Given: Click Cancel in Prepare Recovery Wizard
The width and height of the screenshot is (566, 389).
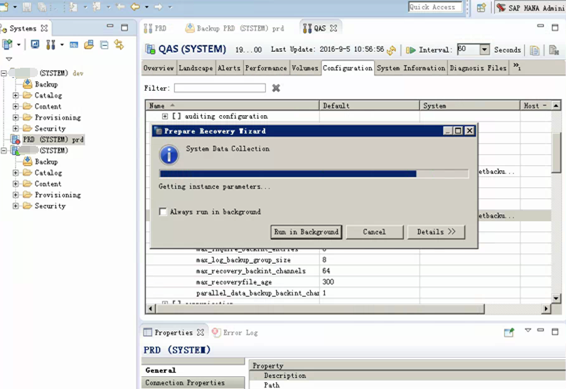Looking at the screenshot, I should tap(374, 232).
